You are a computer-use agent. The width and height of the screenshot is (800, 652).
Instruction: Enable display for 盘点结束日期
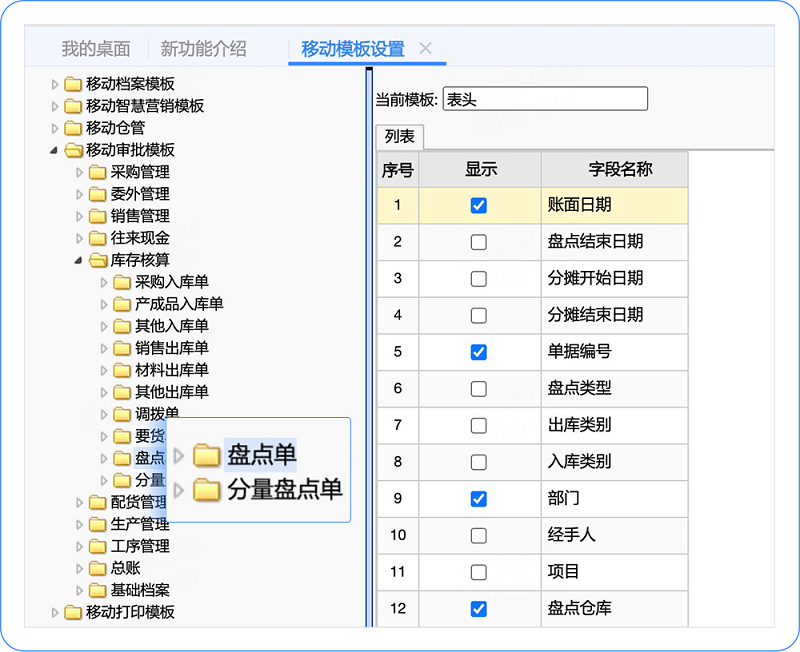[x=479, y=242]
